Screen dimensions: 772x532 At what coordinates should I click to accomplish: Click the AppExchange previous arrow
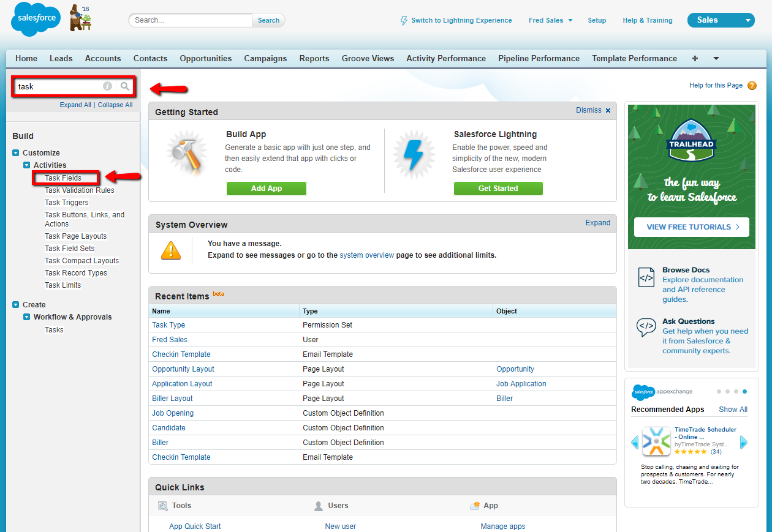pos(635,442)
